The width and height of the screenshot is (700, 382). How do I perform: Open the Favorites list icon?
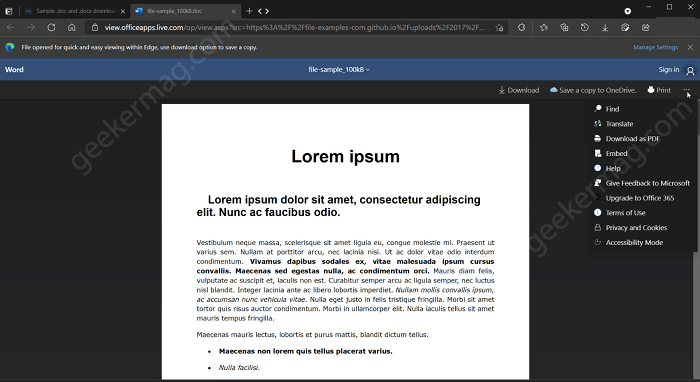click(544, 28)
